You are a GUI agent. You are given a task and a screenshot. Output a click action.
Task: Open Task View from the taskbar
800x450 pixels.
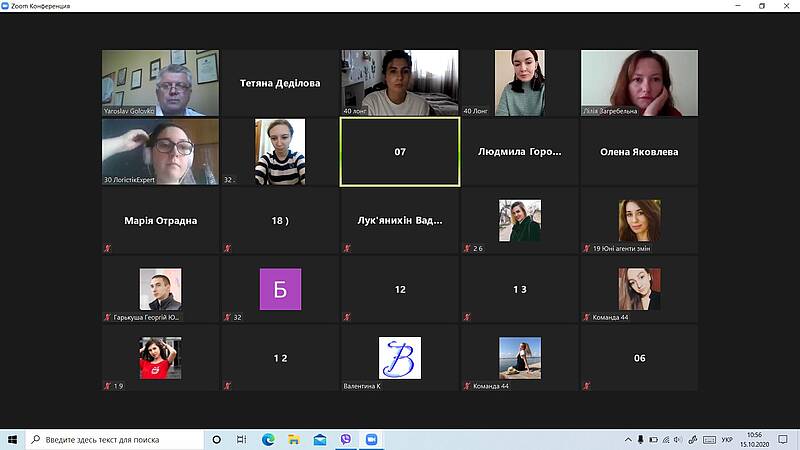pyautogui.click(x=243, y=439)
